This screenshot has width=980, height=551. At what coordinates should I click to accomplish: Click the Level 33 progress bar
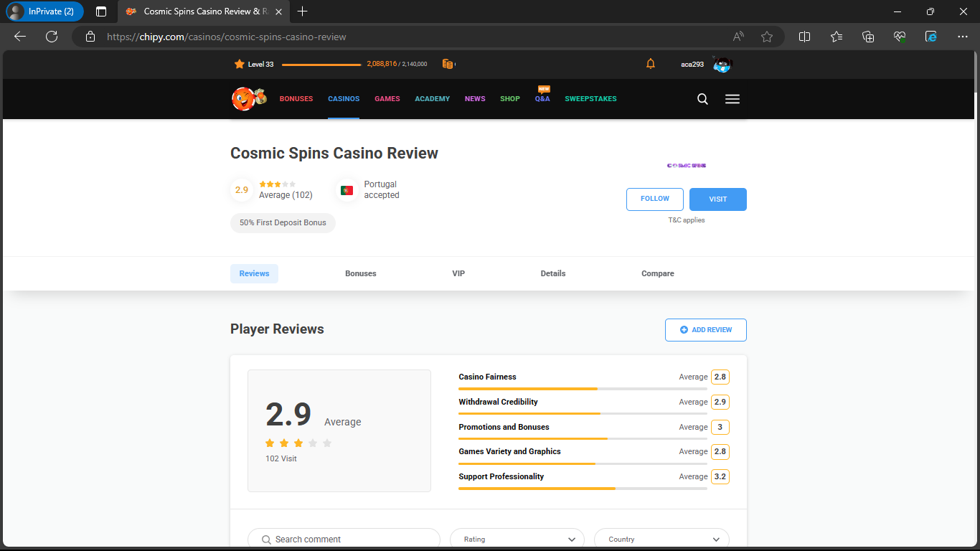pos(321,65)
